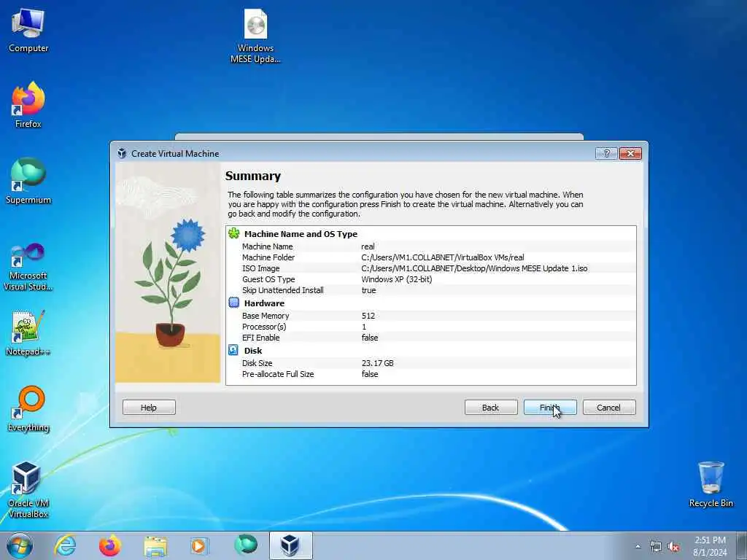The height and width of the screenshot is (560, 747).
Task: Click the Machine Name value 'real'
Action: tap(368, 246)
